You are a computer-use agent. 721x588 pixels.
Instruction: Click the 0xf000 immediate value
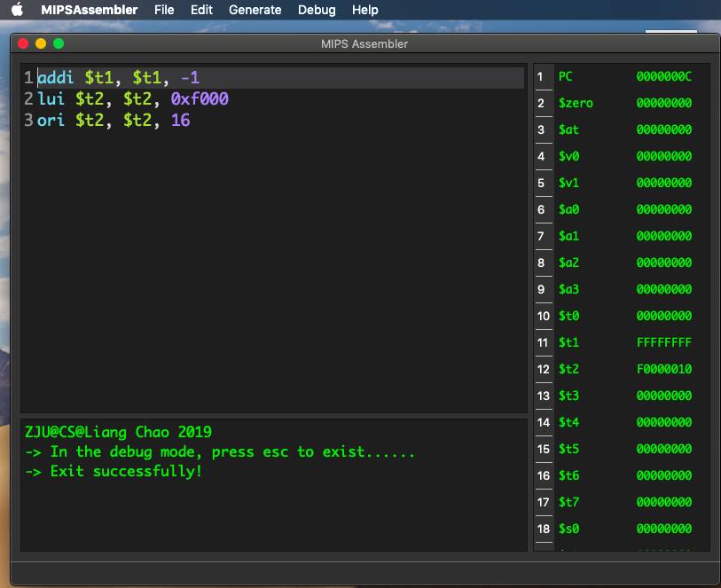point(200,98)
